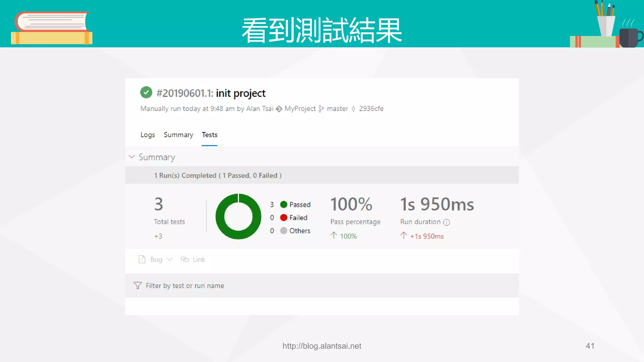This screenshot has width=644, height=362.
Task: Open the Bug dropdown arrow
Action: click(x=169, y=259)
